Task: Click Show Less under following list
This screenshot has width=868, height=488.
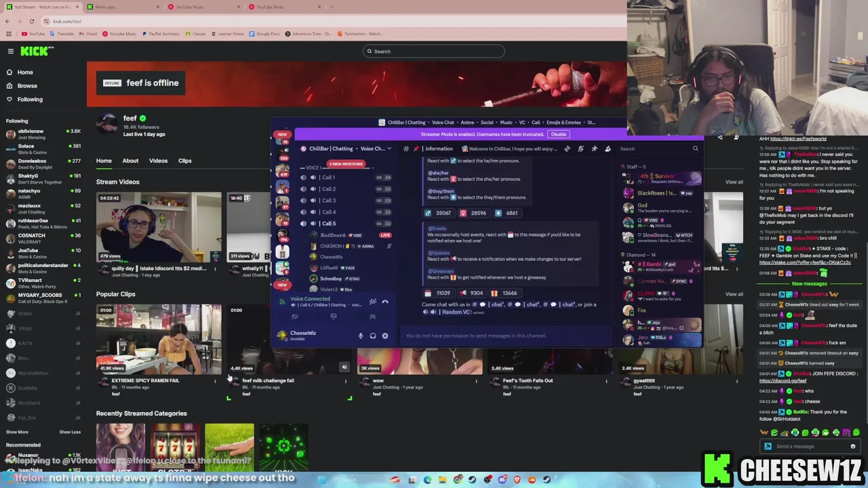Action: tap(70, 432)
